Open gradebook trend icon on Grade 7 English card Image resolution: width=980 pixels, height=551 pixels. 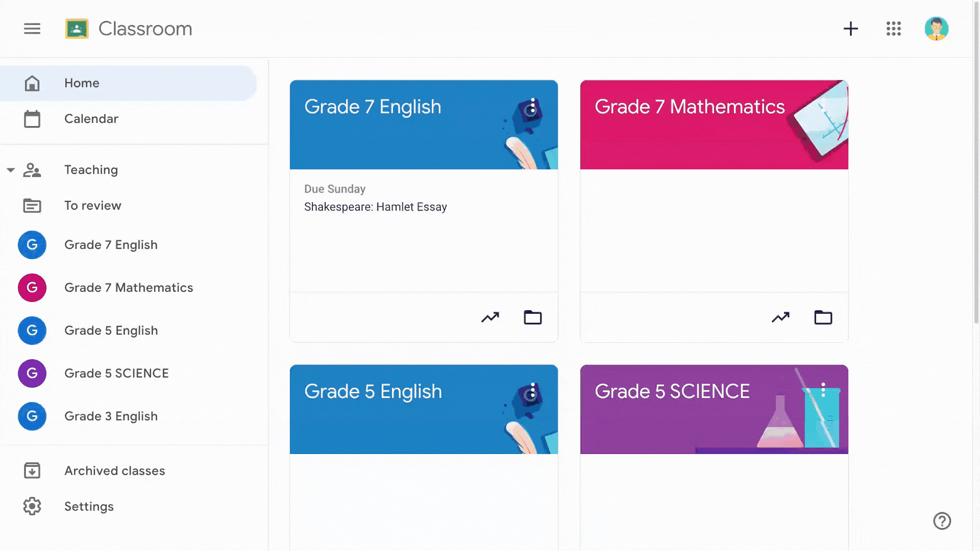click(x=490, y=317)
